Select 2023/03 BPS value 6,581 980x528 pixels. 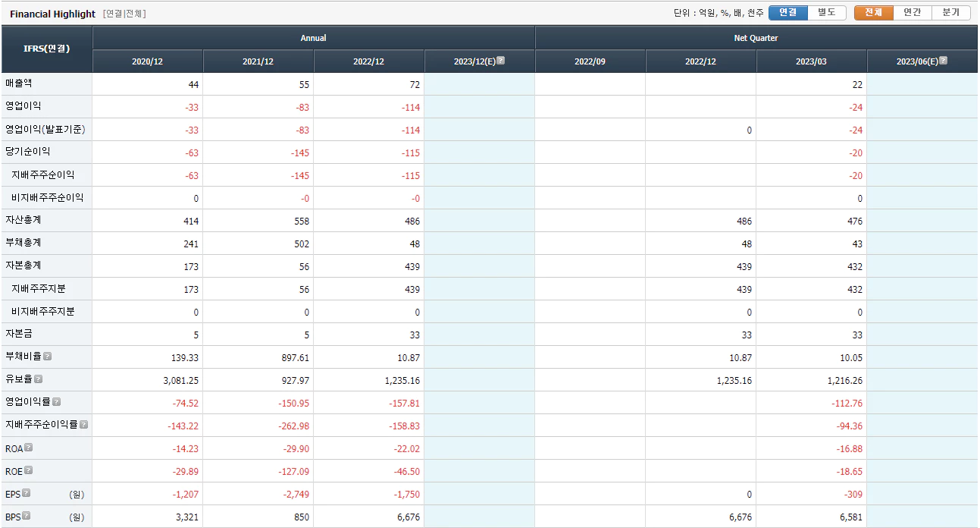click(851, 517)
